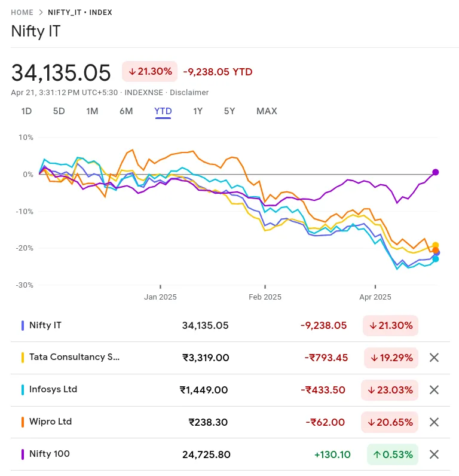The image size is (459, 476).
Task: Remove Infosys Ltd from comparison
Action: click(434, 390)
